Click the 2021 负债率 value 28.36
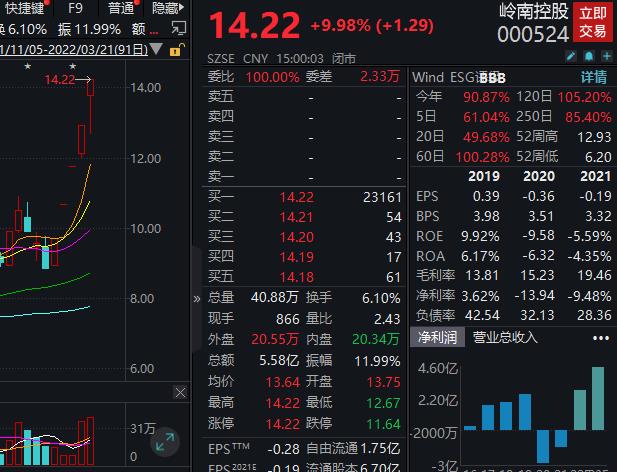 (594, 315)
